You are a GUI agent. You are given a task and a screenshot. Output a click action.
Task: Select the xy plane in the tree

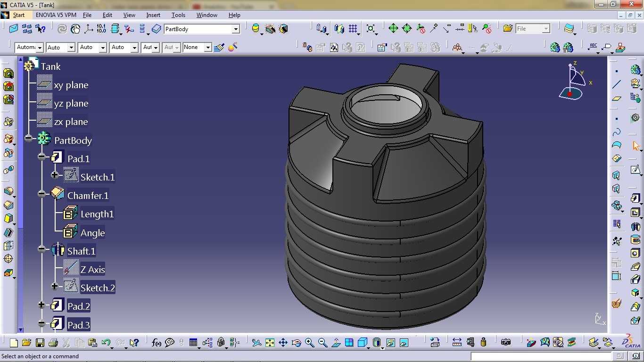point(71,85)
